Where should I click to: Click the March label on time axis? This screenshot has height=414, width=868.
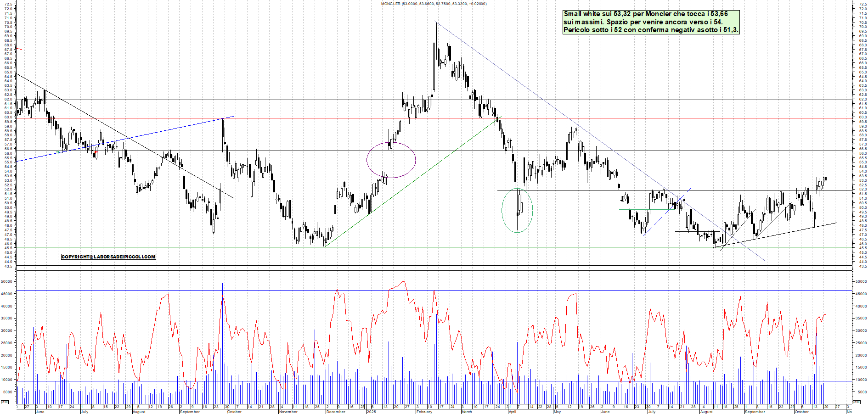467,412
